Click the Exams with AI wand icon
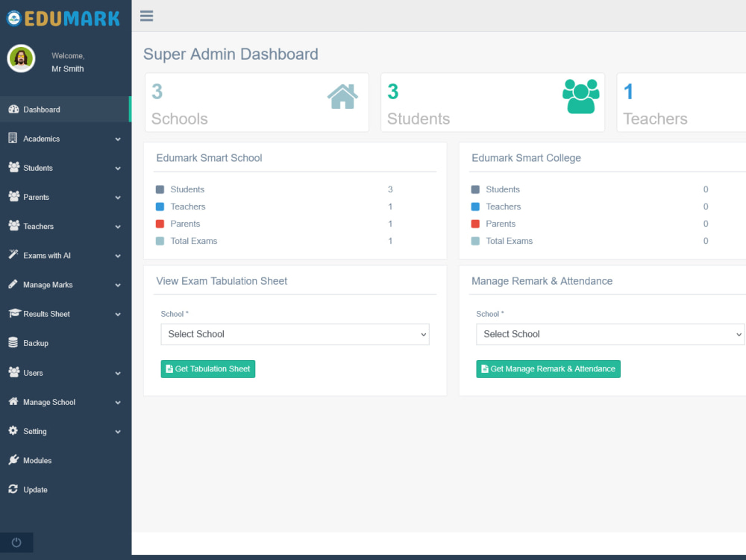 [x=13, y=255]
